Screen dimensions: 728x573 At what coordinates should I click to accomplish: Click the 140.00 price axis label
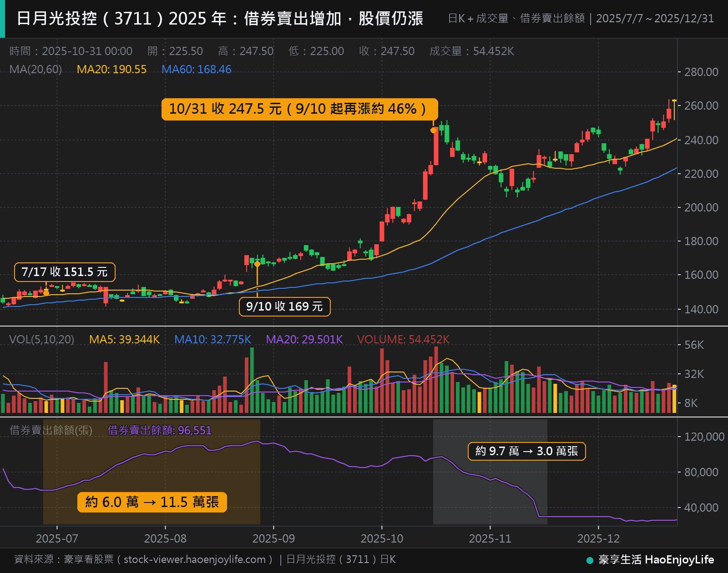tap(701, 309)
